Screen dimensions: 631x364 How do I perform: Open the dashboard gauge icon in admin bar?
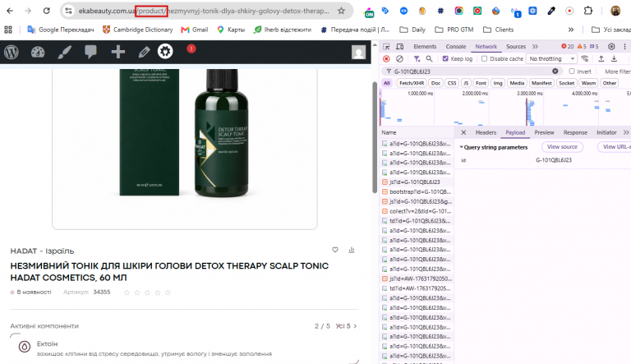click(38, 52)
